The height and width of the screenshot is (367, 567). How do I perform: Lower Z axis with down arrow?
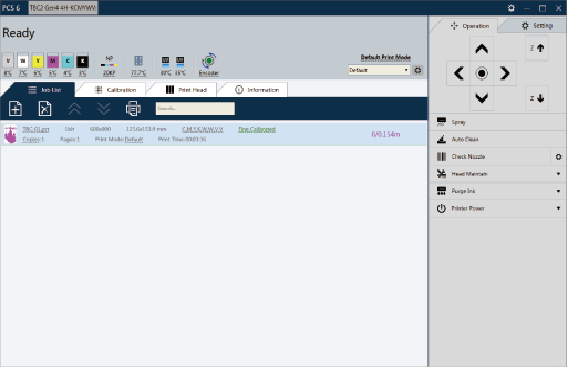click(x=537, y=98)
